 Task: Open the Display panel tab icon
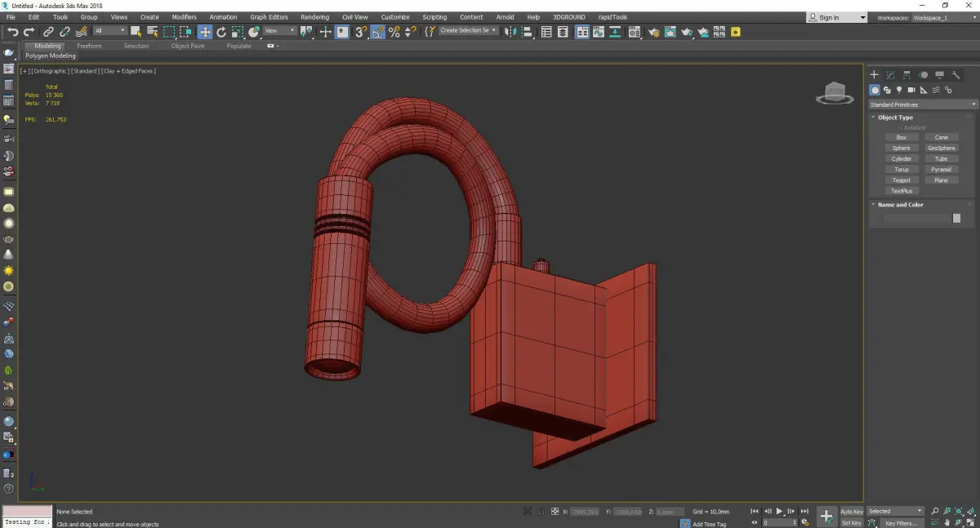pos(939,75)
